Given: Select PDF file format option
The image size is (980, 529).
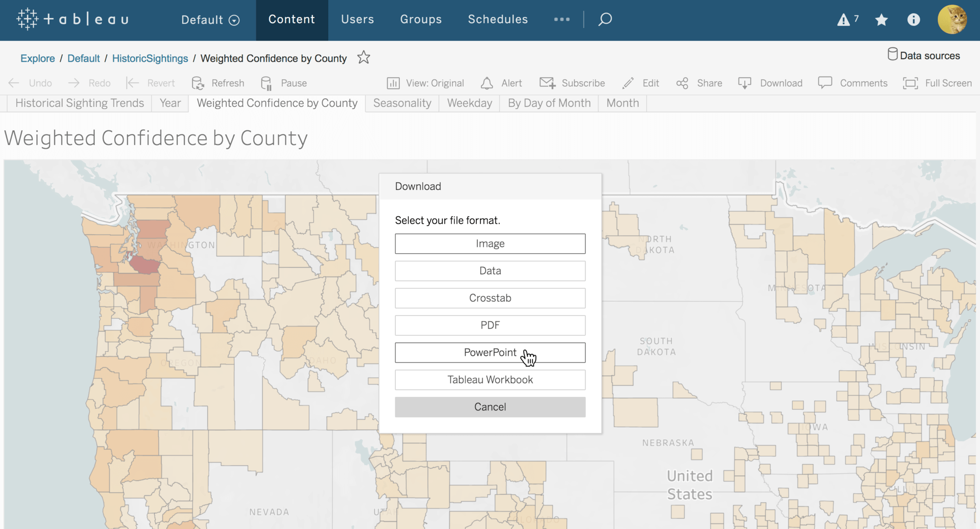Looking at the screenshot, I should coord(490,325).
